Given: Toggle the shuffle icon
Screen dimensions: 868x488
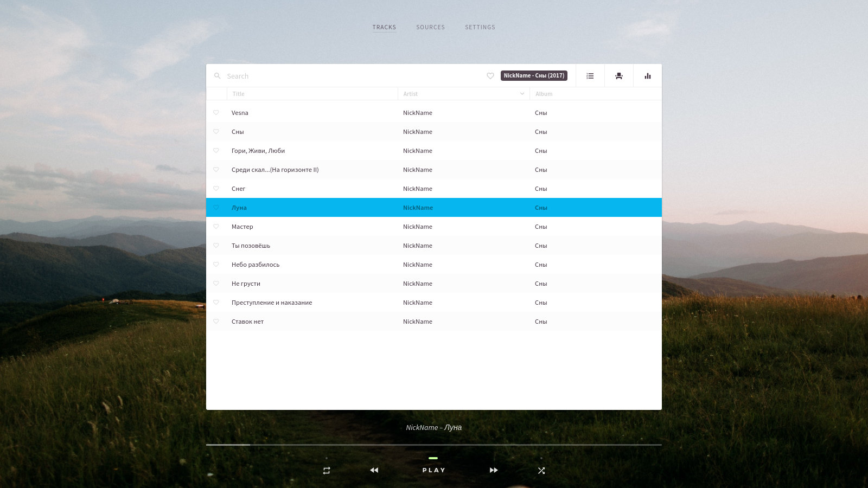Looking at the screenshot, I should pos(541,471).
